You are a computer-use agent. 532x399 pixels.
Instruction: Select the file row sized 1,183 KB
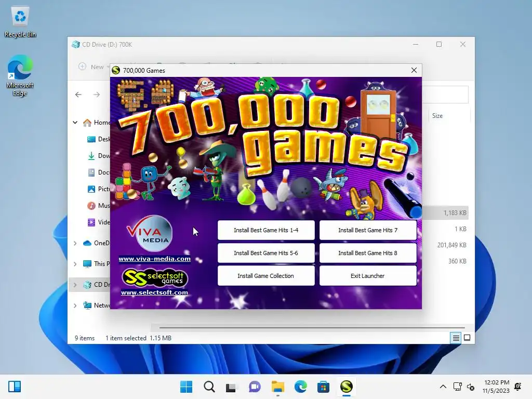[x=445, y=212]
